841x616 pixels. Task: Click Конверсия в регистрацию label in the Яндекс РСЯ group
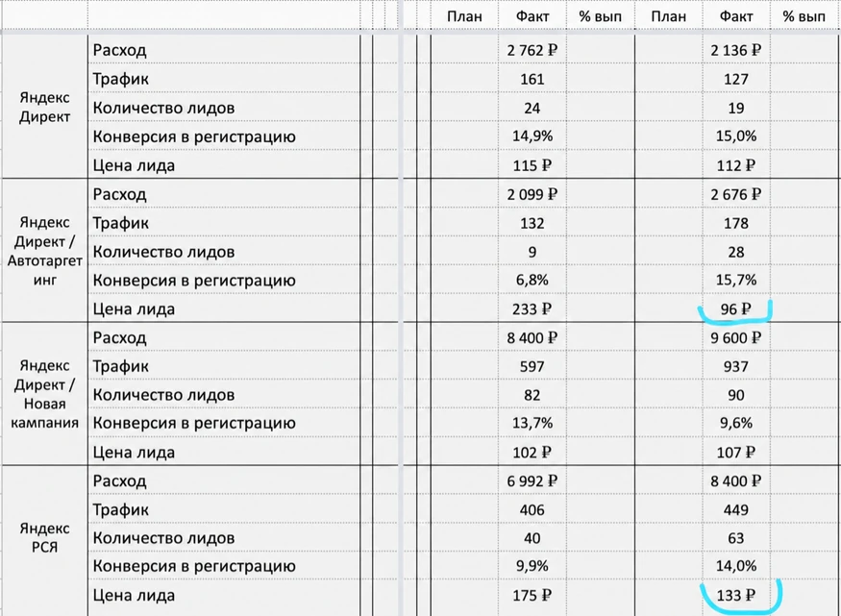194,566
